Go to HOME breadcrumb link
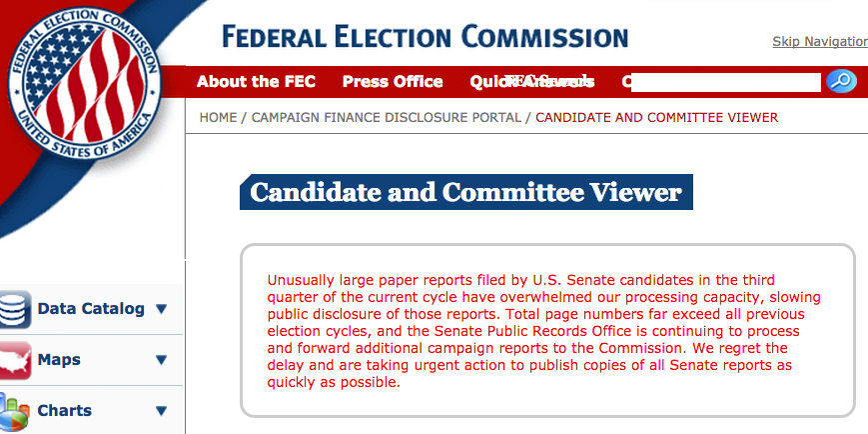The image size is (868, 434). click(x=218, y=118)
